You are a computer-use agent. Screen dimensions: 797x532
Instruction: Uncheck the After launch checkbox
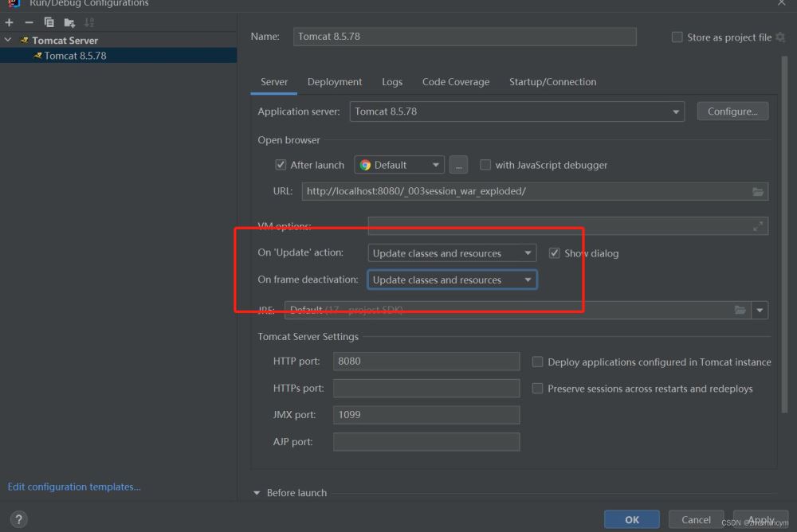pyautogui.click(x=281, y=165)
